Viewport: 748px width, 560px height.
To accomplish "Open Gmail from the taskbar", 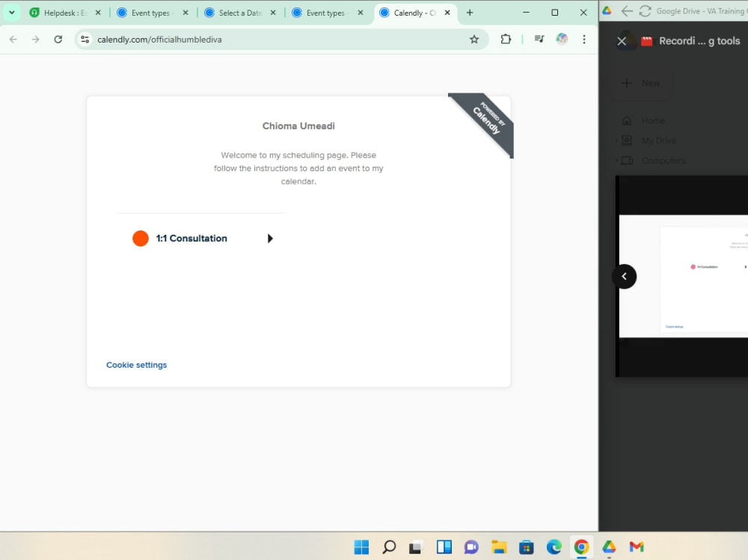I will click(x=637, y=547).
